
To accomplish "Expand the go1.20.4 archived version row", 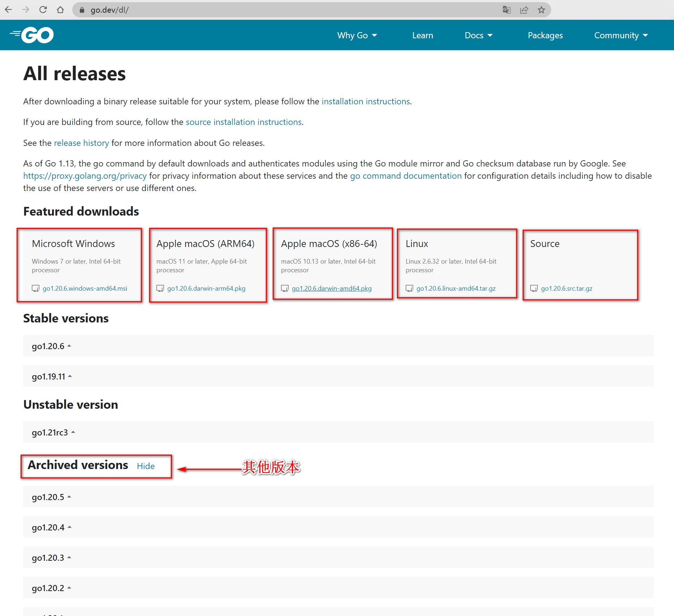I will (x=338, y=527).
